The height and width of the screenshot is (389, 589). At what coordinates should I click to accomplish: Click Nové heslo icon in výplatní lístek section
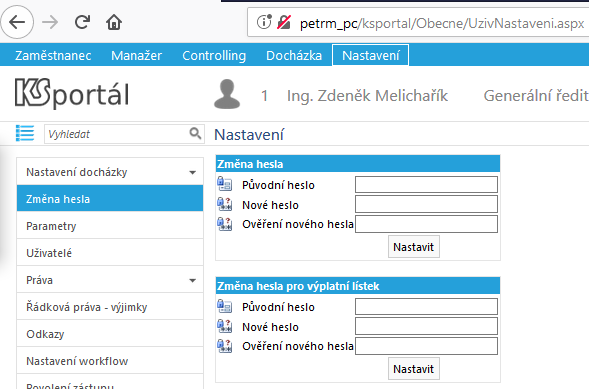pyautogui.click(x=225, y=326)
